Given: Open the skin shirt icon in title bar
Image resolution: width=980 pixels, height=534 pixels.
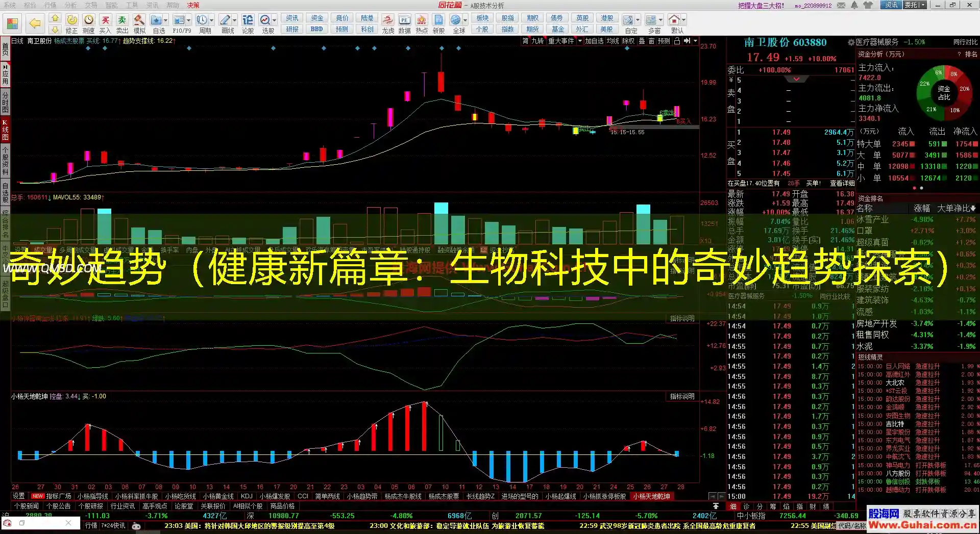Looking at the screenshot, I should point(868,5).
